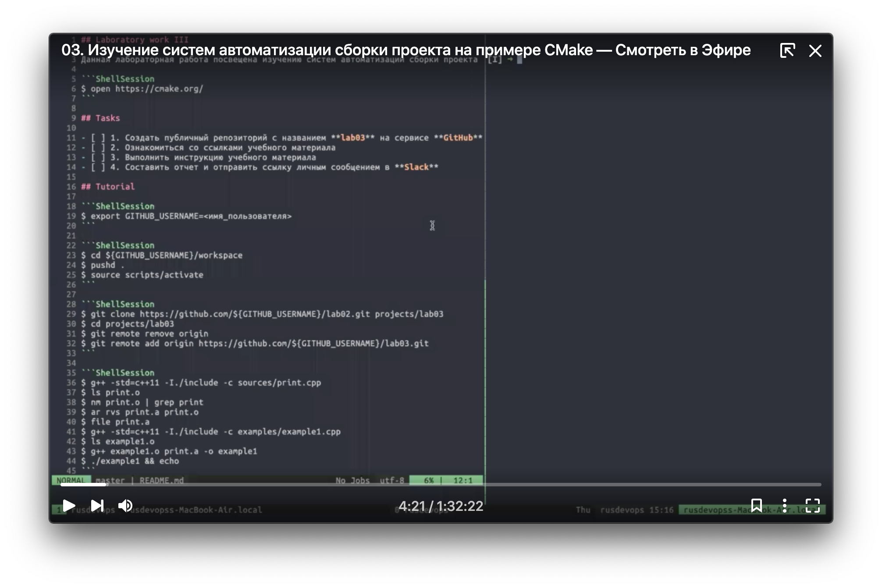This screenshot has width=882, height=588.
Task: Play the video
Action: click(x=69, y=506)
